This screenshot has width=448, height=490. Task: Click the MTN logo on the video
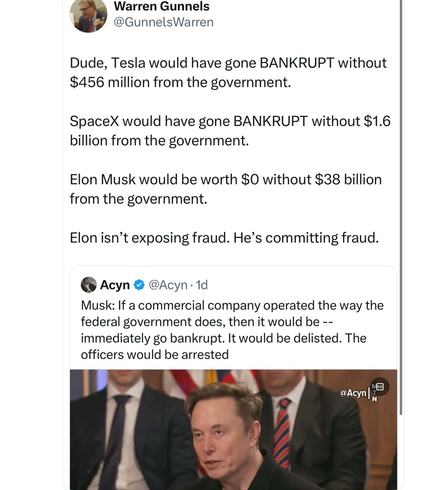(x=374, y=393)
